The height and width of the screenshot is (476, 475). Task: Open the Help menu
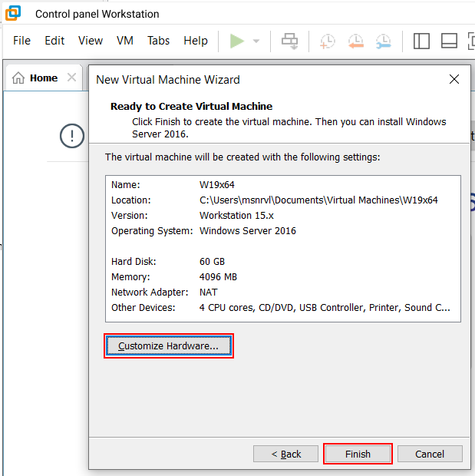click(x=195, y=41)
